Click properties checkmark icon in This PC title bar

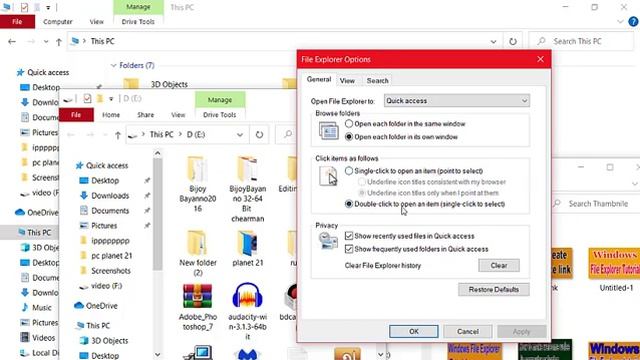pos(24,7)
